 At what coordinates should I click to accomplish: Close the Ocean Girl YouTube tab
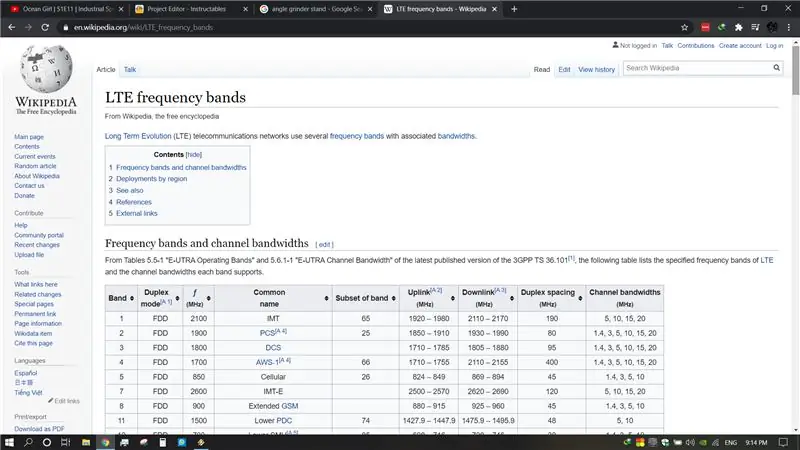tap(121, 9)
